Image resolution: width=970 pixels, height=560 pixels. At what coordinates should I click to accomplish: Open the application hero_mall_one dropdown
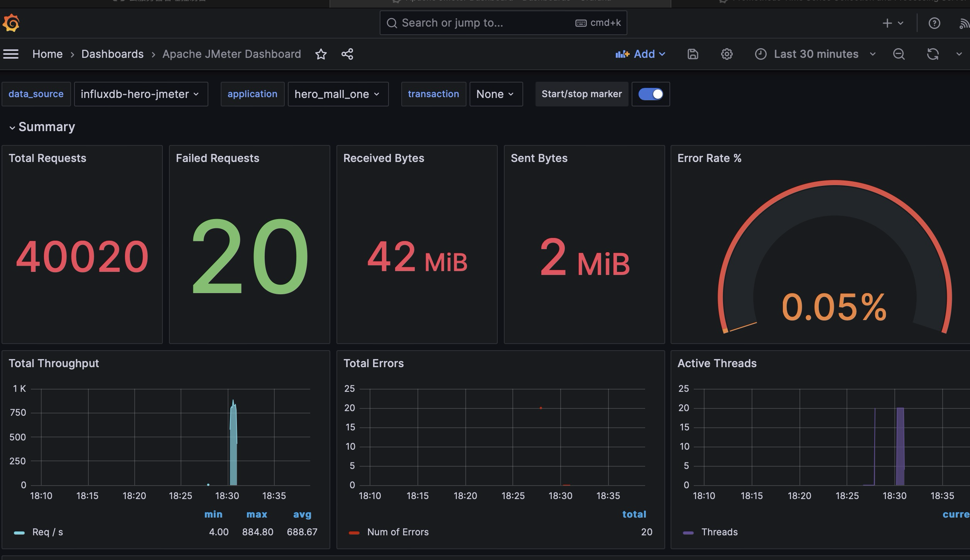click(338, 94)
